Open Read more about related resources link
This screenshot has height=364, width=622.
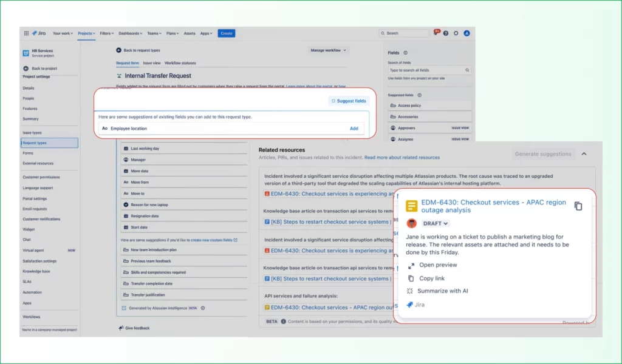[x=402, y=158]
